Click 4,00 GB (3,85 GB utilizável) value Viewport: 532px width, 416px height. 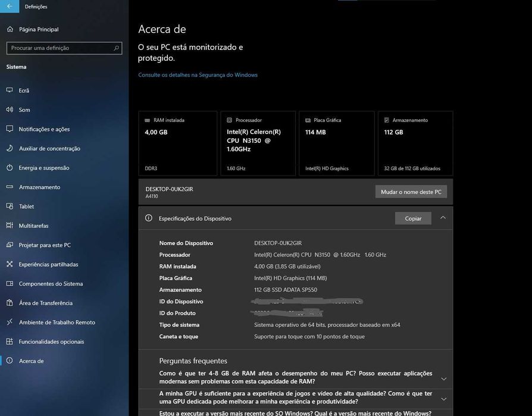(287, 267)
